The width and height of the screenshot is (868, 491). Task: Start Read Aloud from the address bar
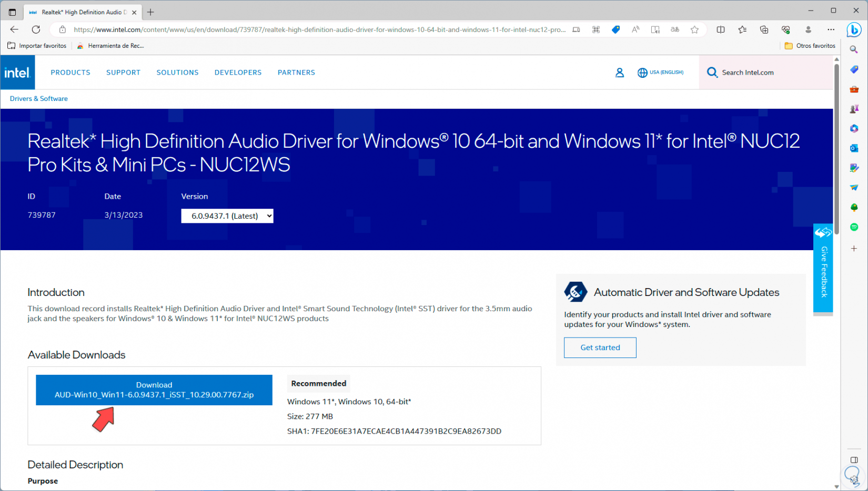pos(635,29)
